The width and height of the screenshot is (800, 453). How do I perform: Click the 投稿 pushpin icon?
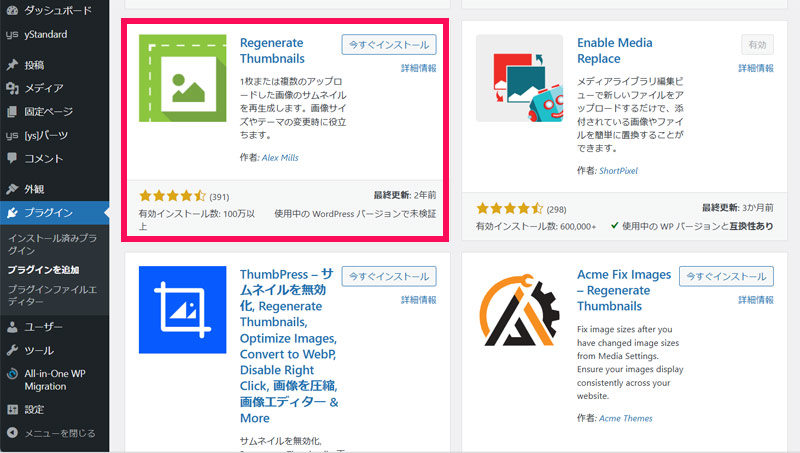click(x=12, y=65)
